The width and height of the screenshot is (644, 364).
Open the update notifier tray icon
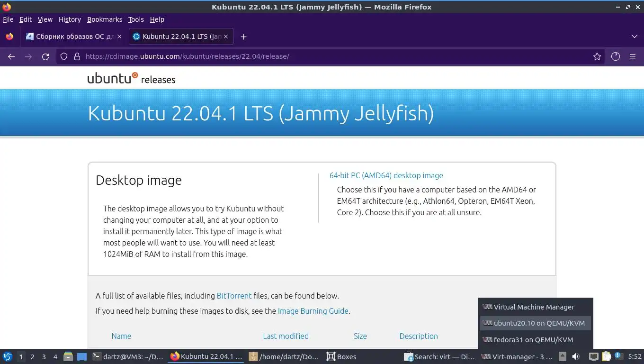click(618, 356)
